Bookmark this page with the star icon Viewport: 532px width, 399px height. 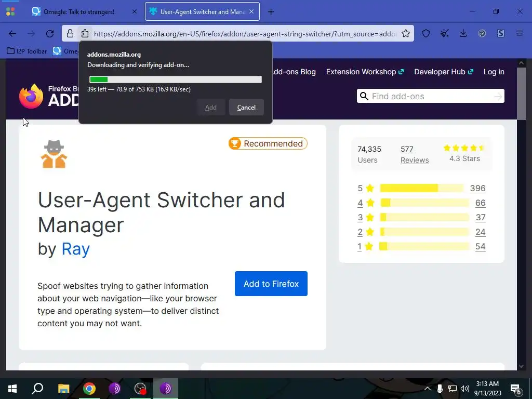(x=405, y=33)
